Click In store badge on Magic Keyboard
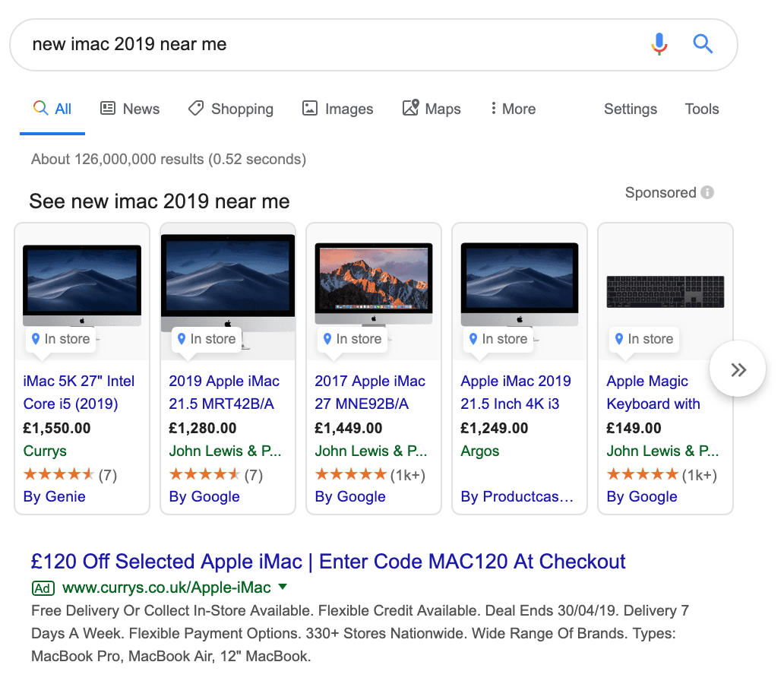Viewport: 784px width, 684px height. 644,339
